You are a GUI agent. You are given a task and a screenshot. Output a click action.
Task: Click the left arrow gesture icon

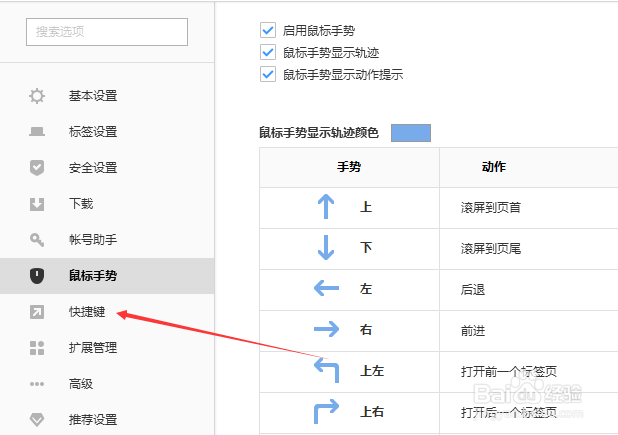326,288
